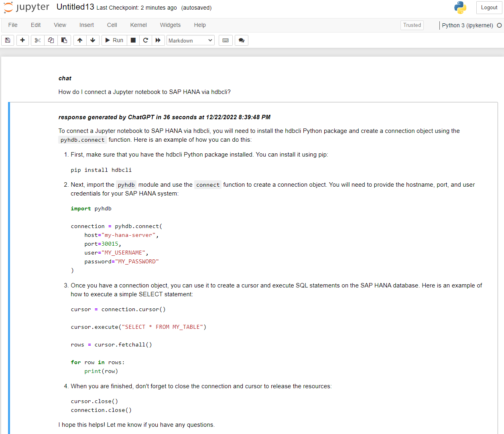Check the Trusted notebook status
The height and width of the screenshot is (434, 504).
412,25
